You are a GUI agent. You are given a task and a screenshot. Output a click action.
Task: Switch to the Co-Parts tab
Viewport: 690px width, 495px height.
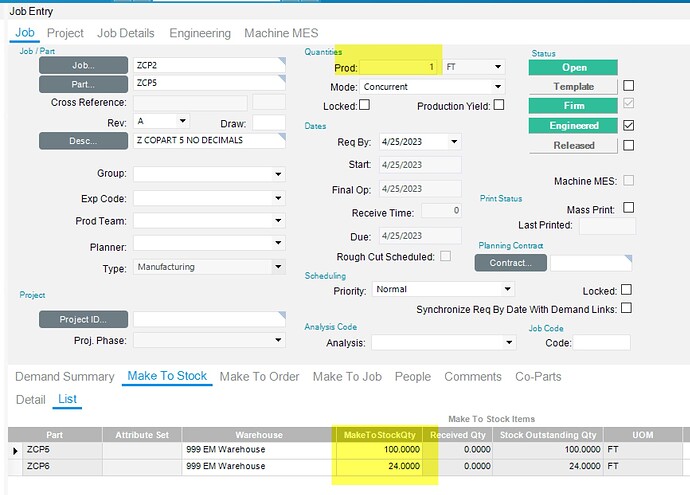coord(538,377)
